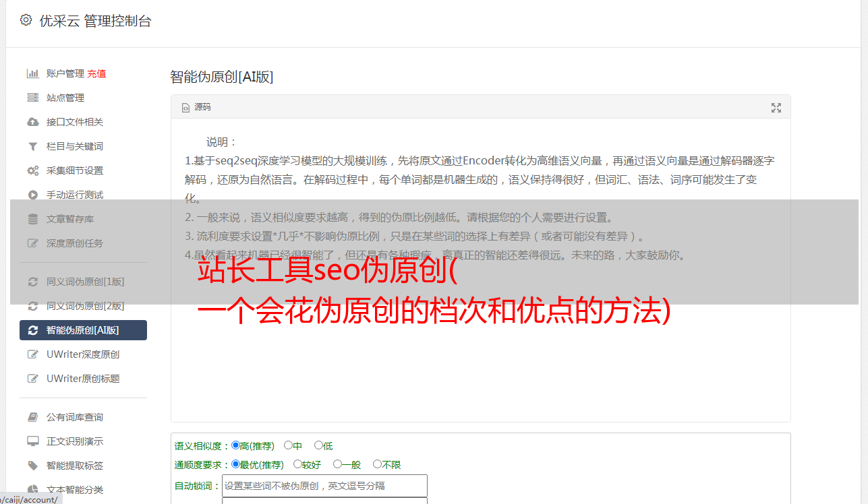Click the red 充值 recharge link
868x504 pixels.
[96, 73]
